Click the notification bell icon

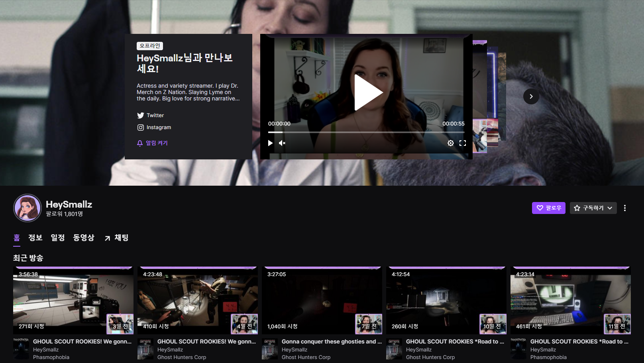[x=140, y=143]
